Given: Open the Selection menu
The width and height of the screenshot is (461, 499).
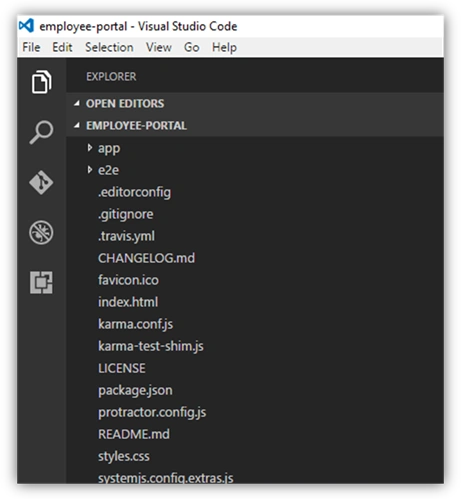Looking at the screenshot, I should [109, 47].
